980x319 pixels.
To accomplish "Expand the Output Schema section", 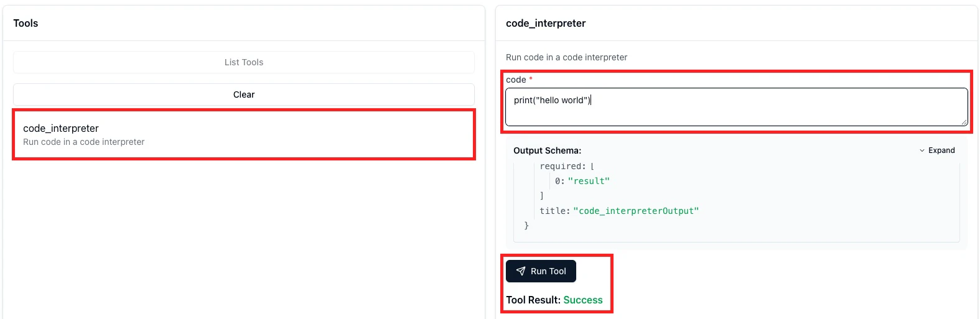I will tap(937, 150).
